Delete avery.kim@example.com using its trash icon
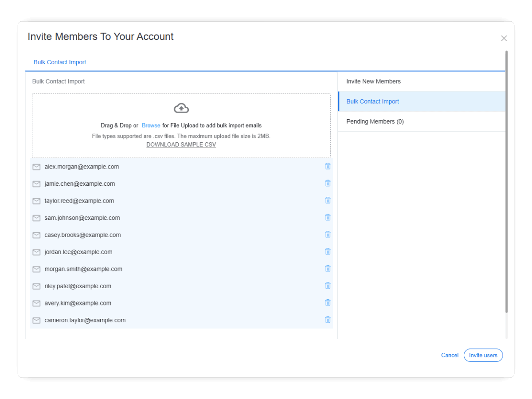 click(328, 303)
